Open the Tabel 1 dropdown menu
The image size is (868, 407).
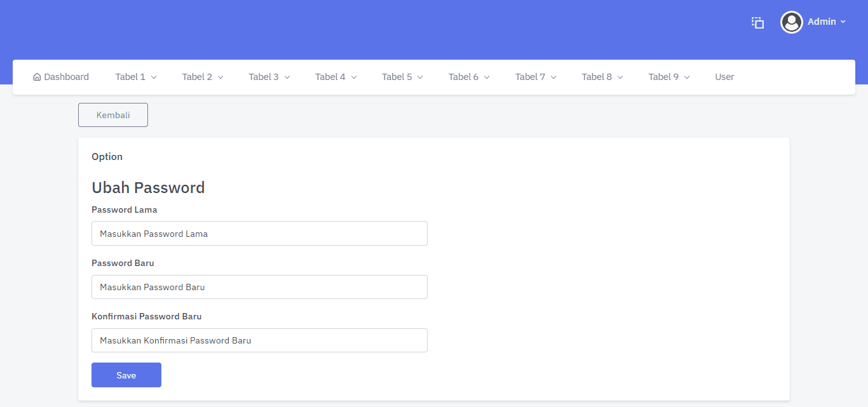click(x=136, y=77)
